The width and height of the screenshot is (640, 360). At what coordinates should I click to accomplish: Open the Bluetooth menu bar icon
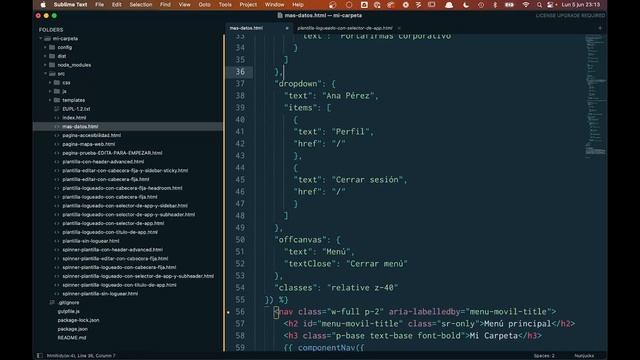tap(495, 5)
